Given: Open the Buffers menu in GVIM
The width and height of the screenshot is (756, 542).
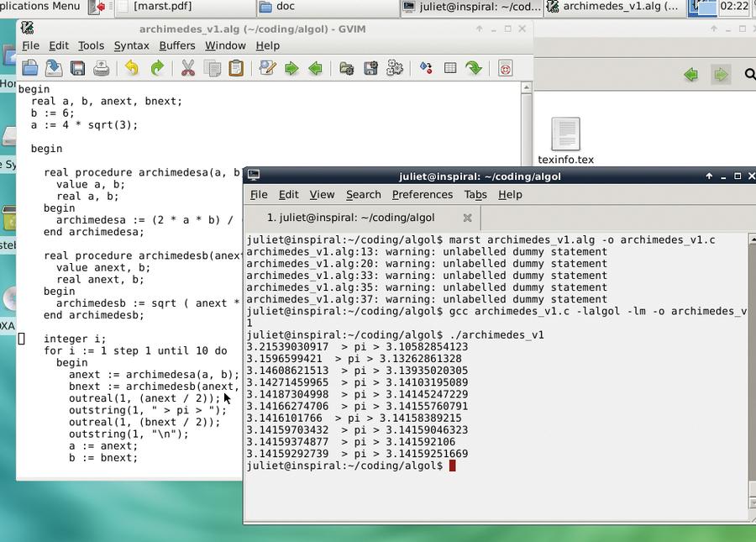Looking at the screenshot, I should point(177,46).
